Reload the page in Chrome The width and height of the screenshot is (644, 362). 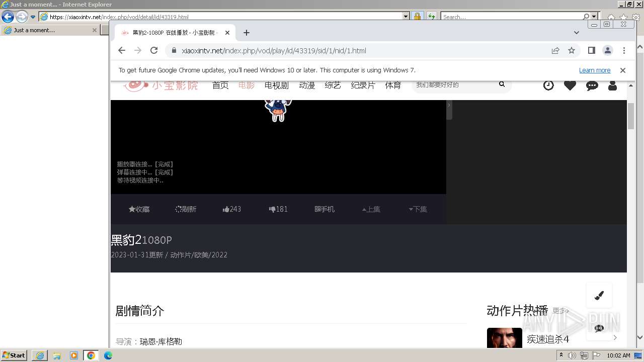(x=154, y=50)
